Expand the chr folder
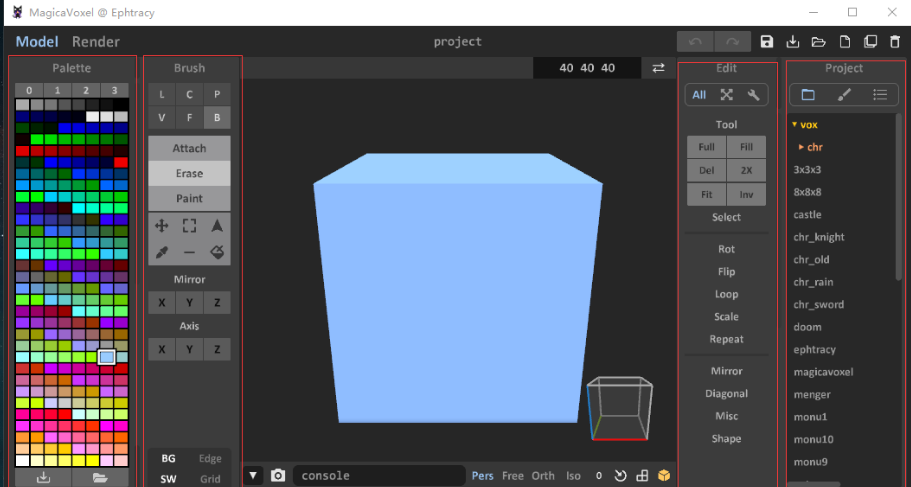Image resolution: width=911 pixels, height=487 pixels. 801,147
